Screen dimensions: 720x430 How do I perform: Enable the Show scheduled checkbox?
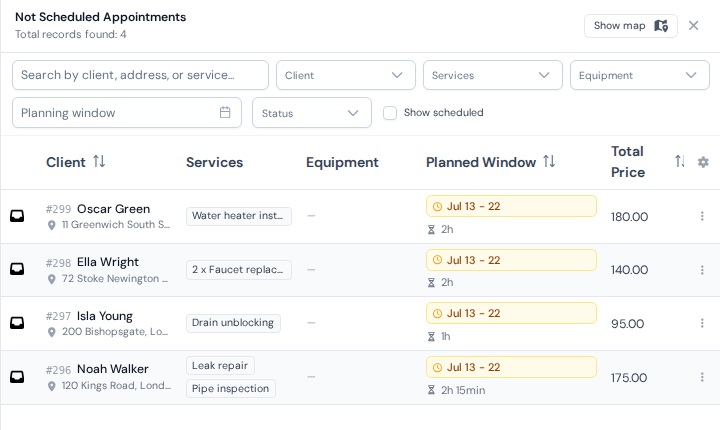click(x=390, y=113)
